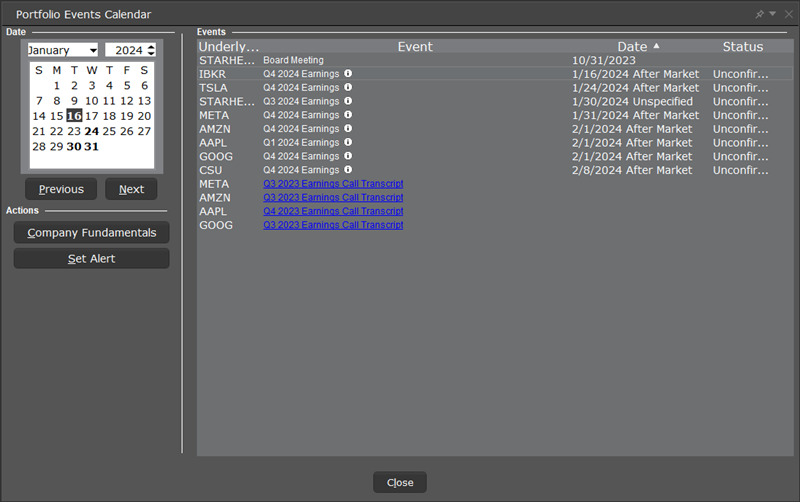Sort by the Status column header
This screenshot has width=800, height=502.
coord(743,46)
